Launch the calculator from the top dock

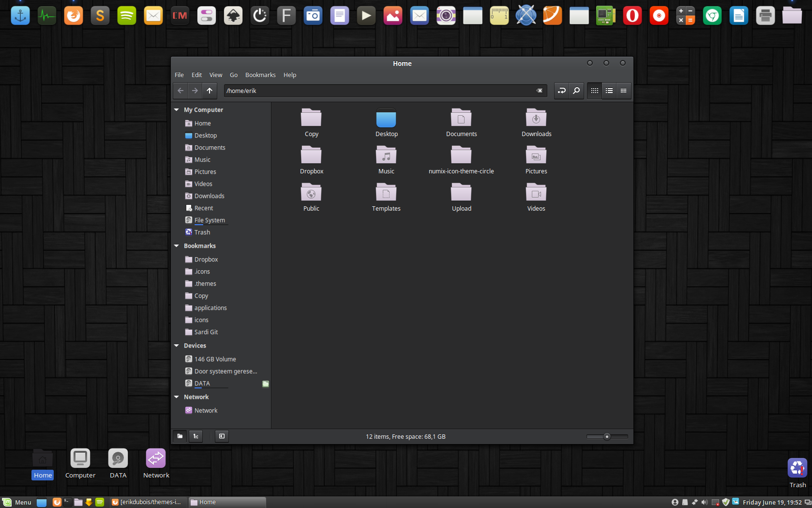686,15
